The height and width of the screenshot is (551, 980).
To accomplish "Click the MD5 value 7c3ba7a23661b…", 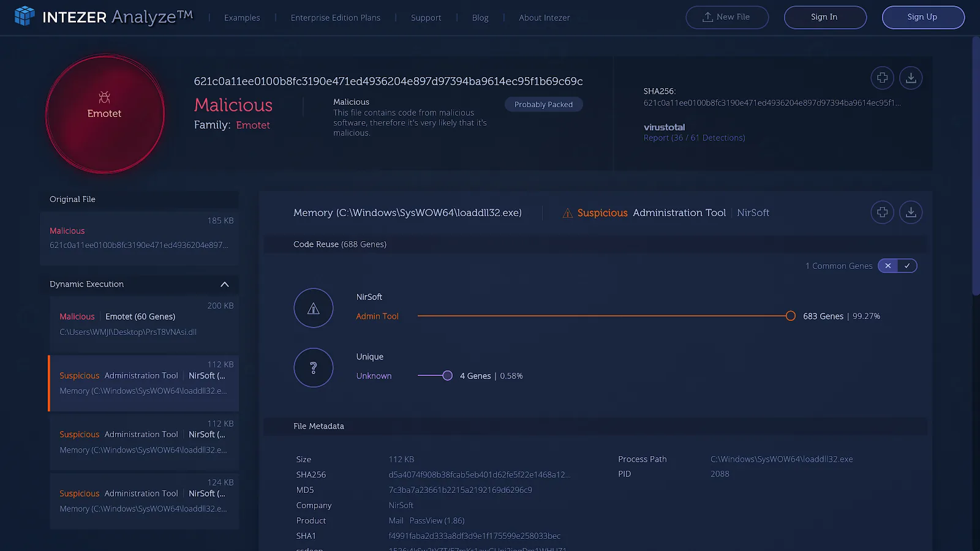I will click(461, 490).
